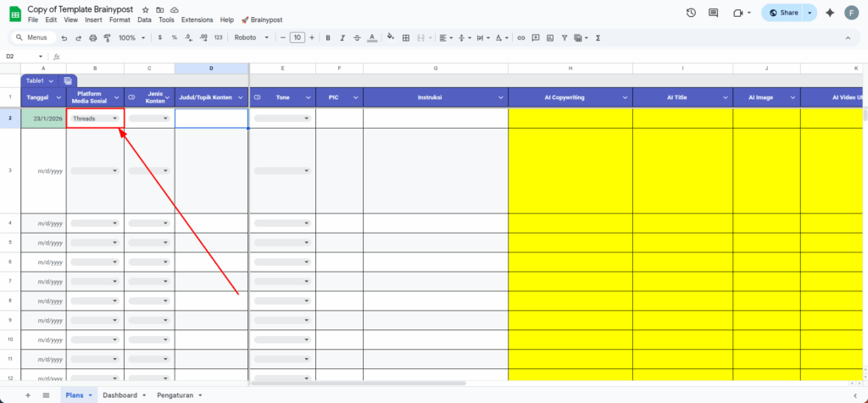Click the Share button
The image size is (868, 403).
pyautogui.click(x=782, y=13)
